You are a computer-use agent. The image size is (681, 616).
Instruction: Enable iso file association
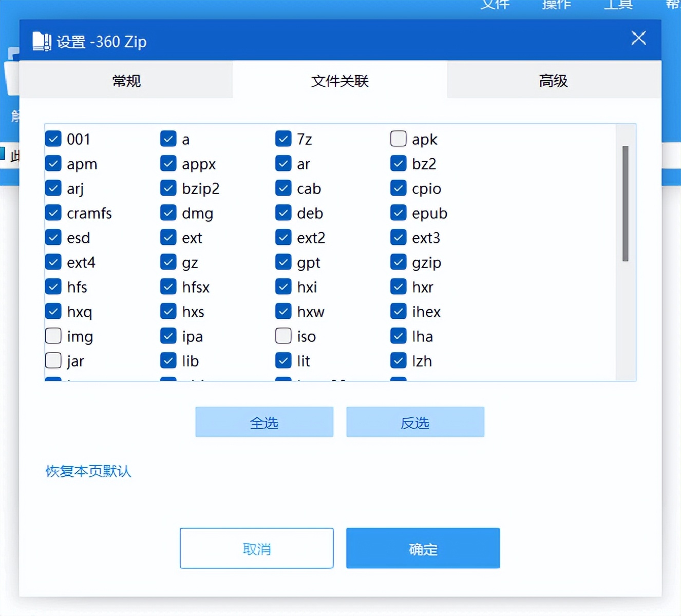(x=283, y=336)
